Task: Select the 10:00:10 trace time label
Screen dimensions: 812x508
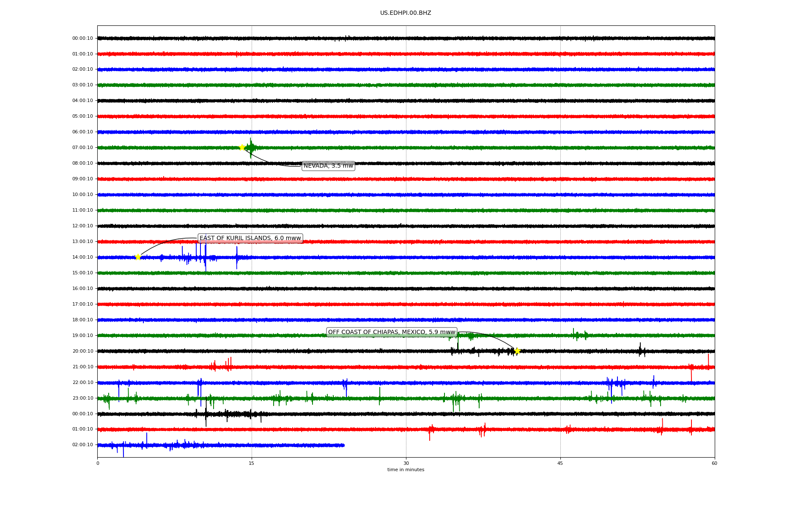Action: [82, 195]
